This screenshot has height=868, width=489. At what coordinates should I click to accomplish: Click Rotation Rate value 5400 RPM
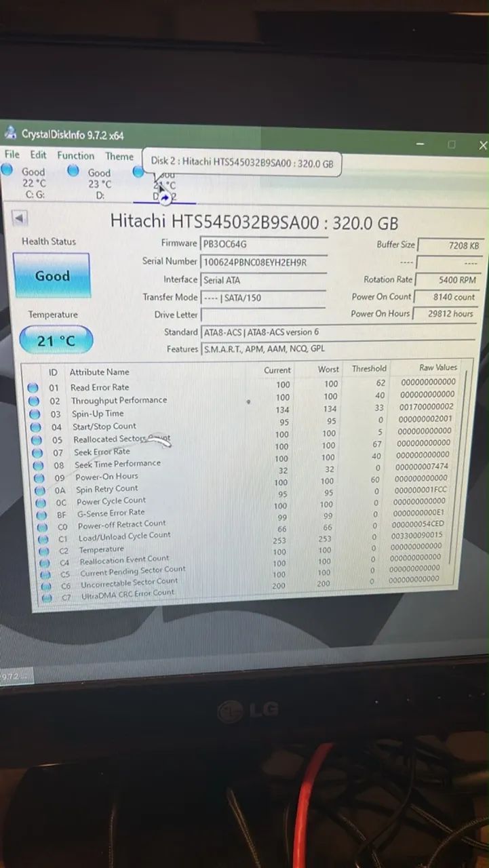[450, 279]
